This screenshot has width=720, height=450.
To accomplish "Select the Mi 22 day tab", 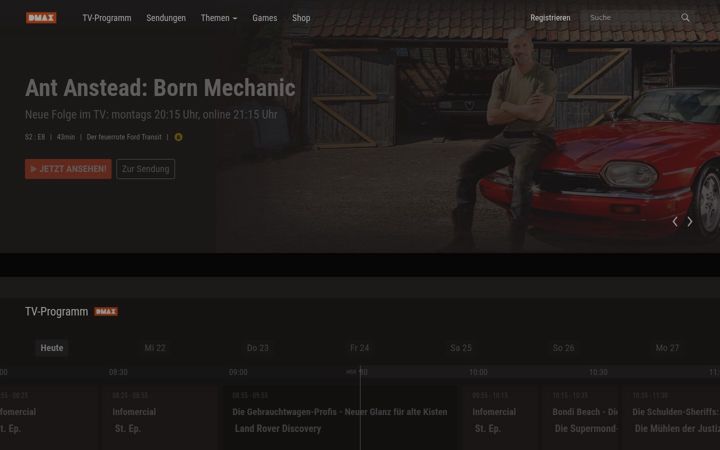I will (155, 348).
